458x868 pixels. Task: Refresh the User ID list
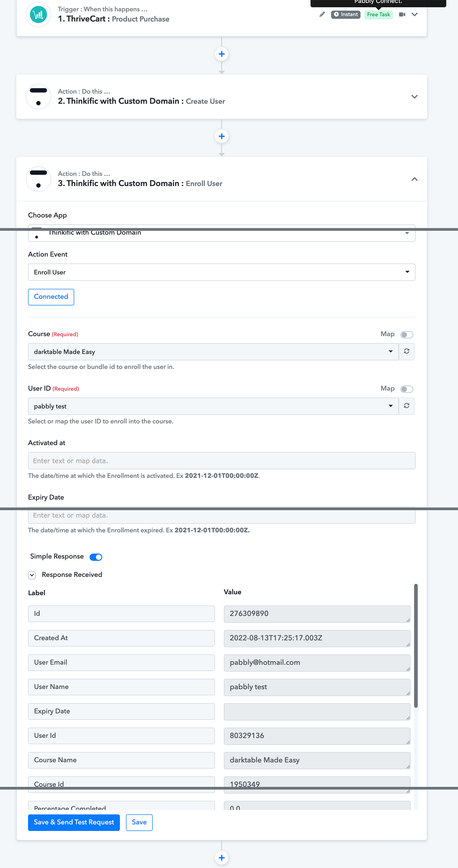406,406
